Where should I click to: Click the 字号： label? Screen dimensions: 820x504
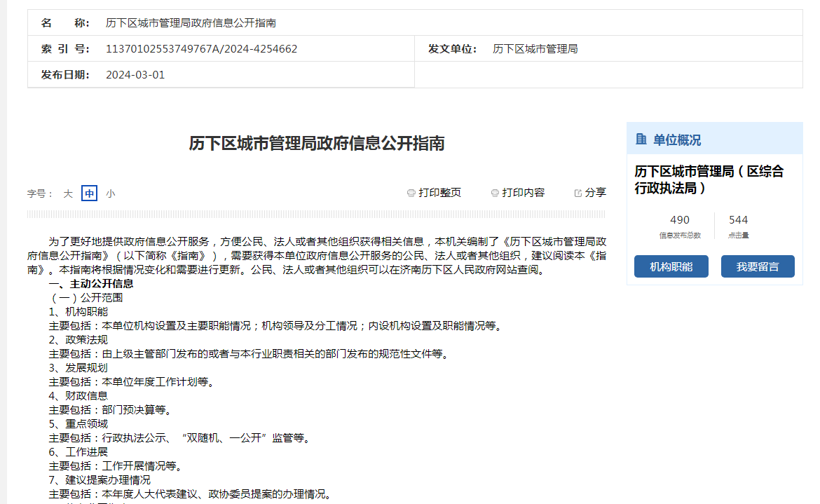40,193
